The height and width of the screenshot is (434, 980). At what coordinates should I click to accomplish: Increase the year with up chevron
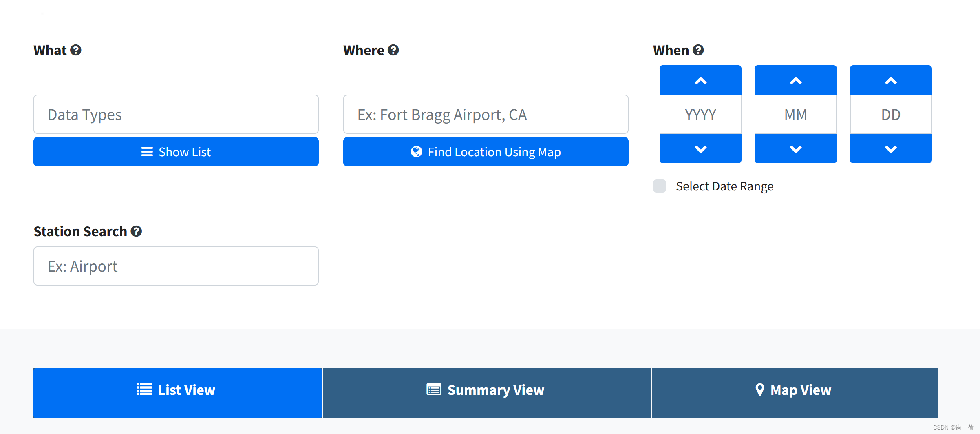pos(700,80)
